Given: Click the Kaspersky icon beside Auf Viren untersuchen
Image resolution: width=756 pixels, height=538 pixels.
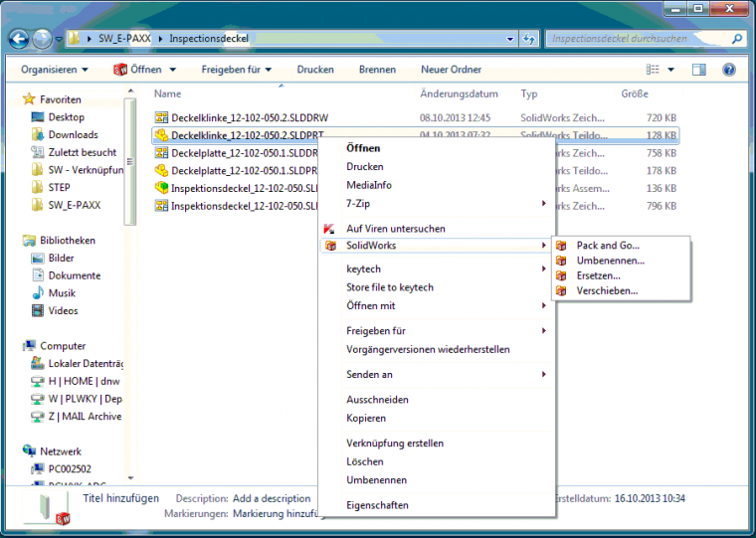Looking at the screenshot, I should coord(329,229).
